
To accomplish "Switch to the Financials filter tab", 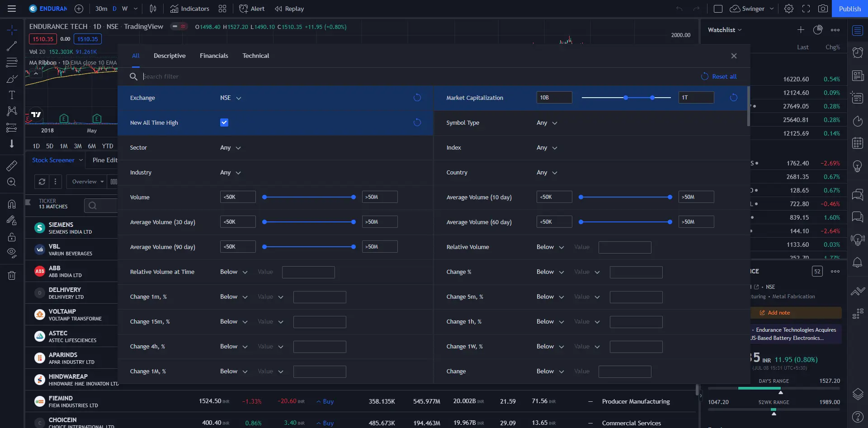I will tap(214, 56).
